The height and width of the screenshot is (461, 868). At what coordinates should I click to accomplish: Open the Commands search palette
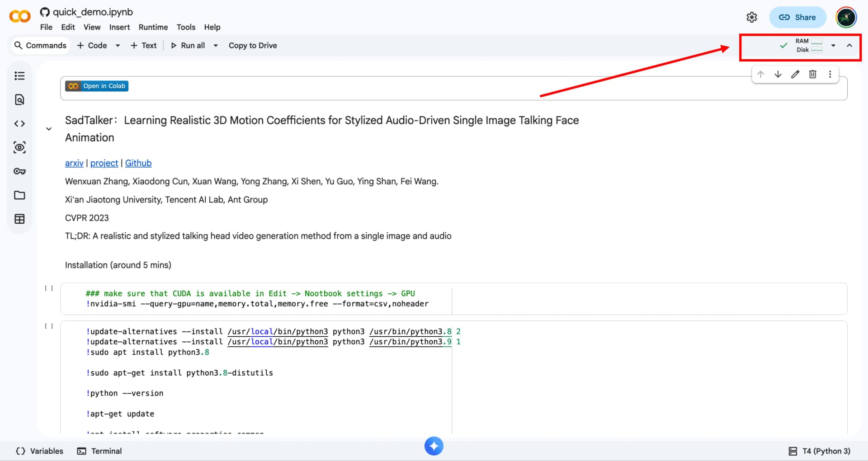point(40,46)
